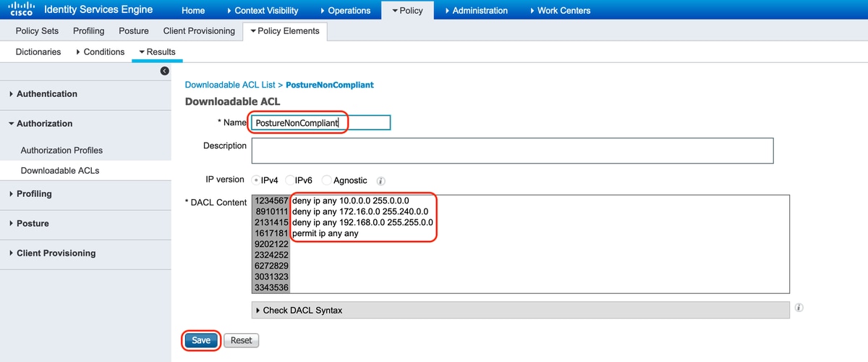Image resolution: width=868 pixels, height=362 pixels.
Task: Open the Profiling tab in submenu
Action: point(89,31)
